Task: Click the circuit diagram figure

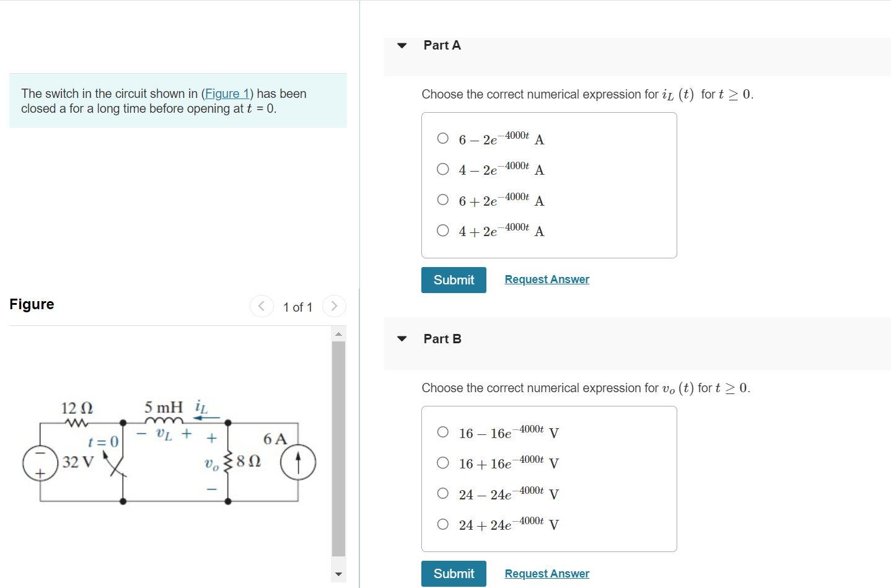Action: [167, 459]
